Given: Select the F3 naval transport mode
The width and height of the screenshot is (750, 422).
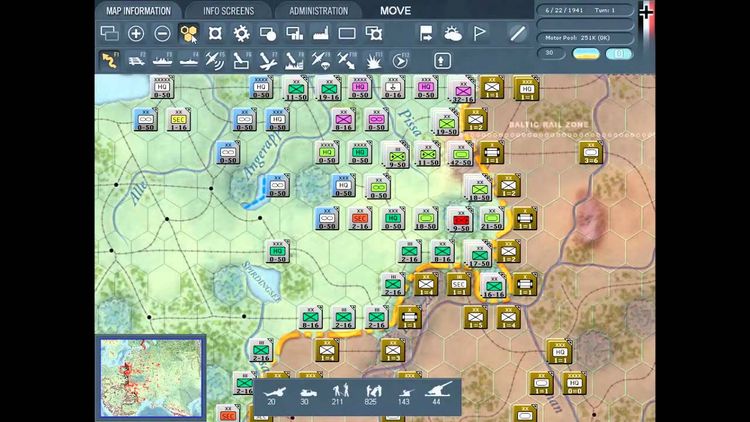Looking at the screenshot, I should coord(163,61).
